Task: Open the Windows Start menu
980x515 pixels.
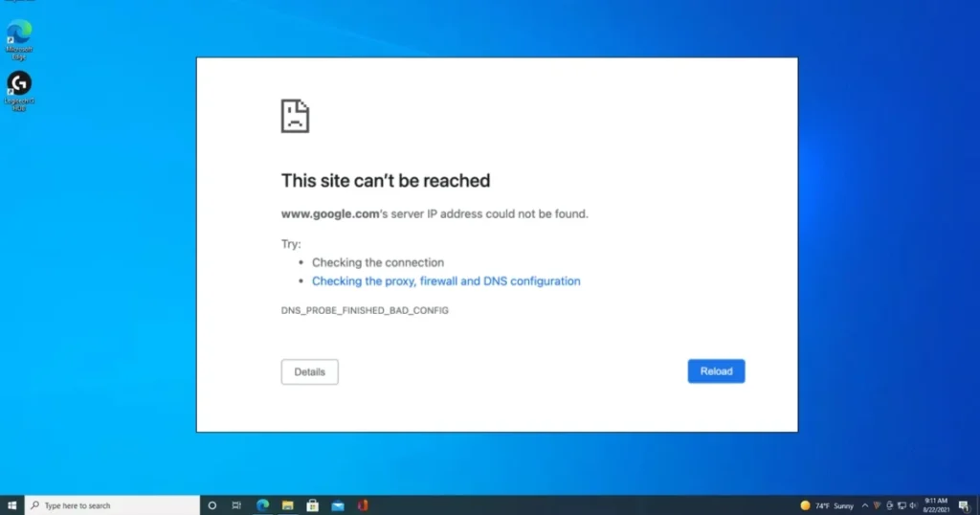Action: [x=11, y=505]
